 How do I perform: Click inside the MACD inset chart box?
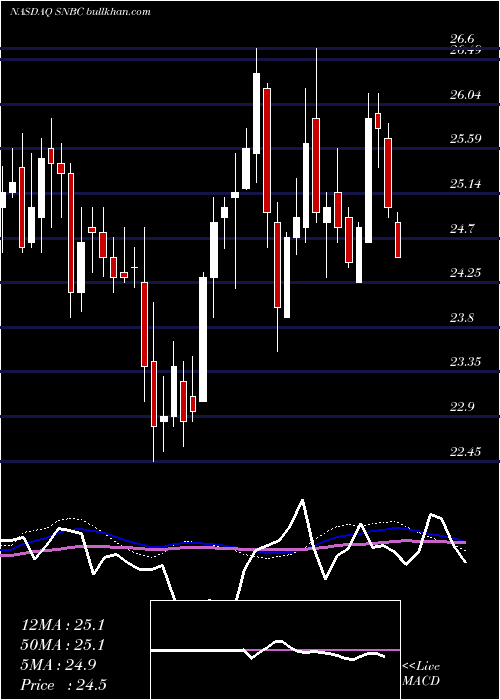pyautogui.click(x=275, y=650)
